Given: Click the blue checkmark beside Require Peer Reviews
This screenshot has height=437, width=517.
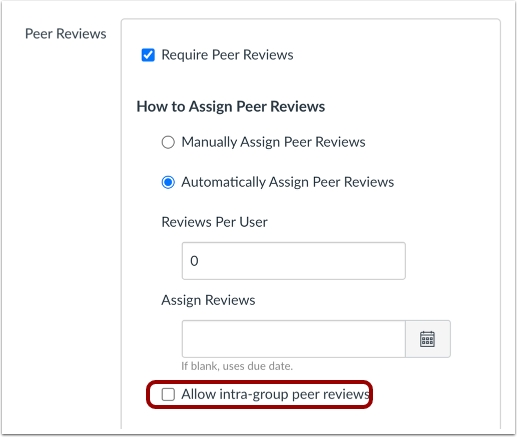Looking at the screenshot, I should [x=148, y=55].
